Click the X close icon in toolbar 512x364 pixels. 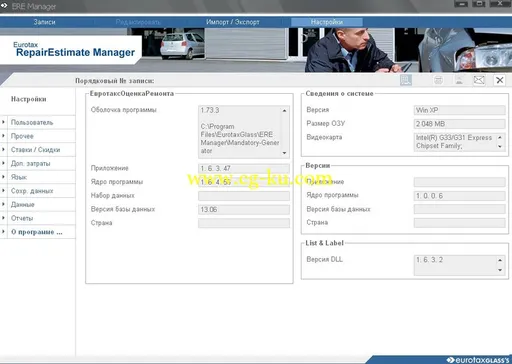click(x=500, y=80)
